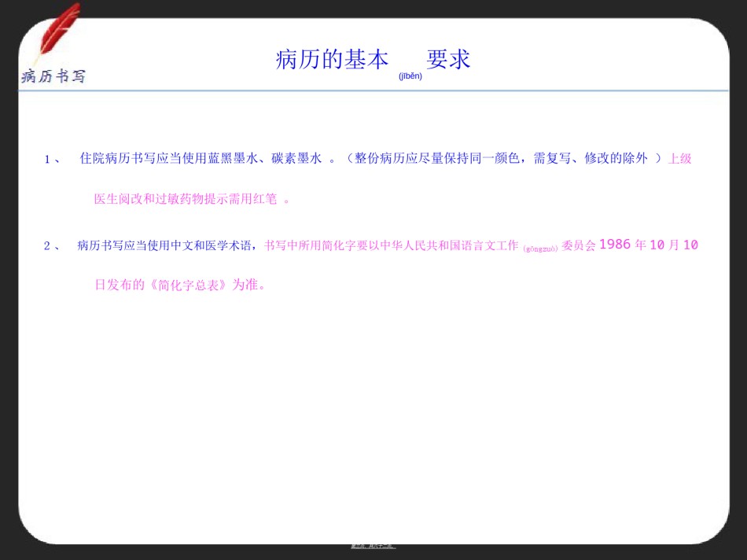Viewport: 747px width, 560px height.
Task: Select pink text 书写中所用简化字要以中华人民共和国语言文工作
Action: (x=391, y=245)
